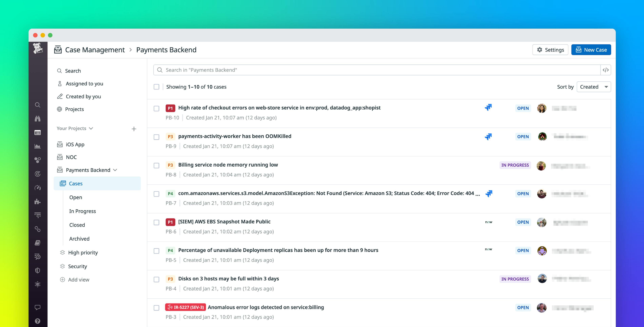Click the New Case button
644x327 pixels.
(591, 49)
